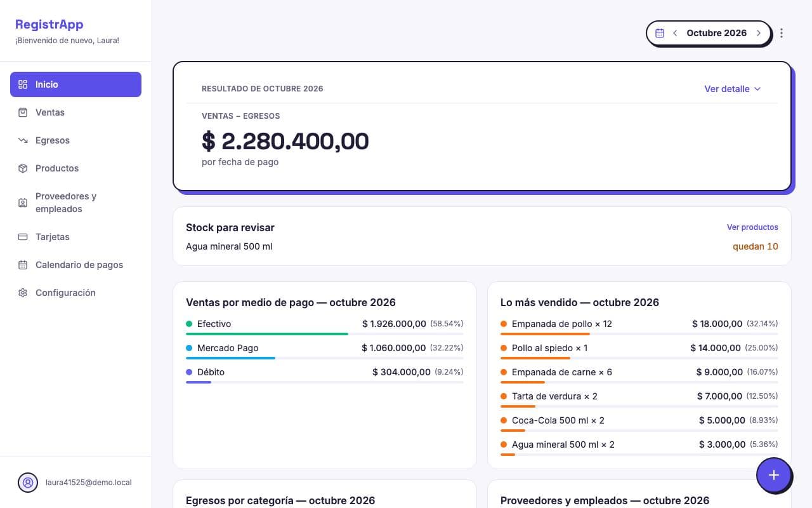Click the $ 1.060.000,00 Mercado Pago amount
This screenshot has width=812, height=508.
[394, 348]
